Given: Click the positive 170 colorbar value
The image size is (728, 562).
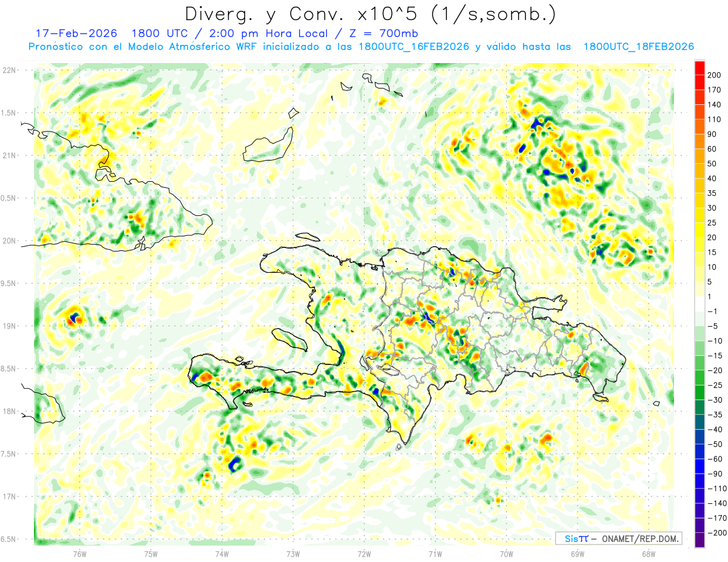Looking at the screenshot, I should click(715, 90).
